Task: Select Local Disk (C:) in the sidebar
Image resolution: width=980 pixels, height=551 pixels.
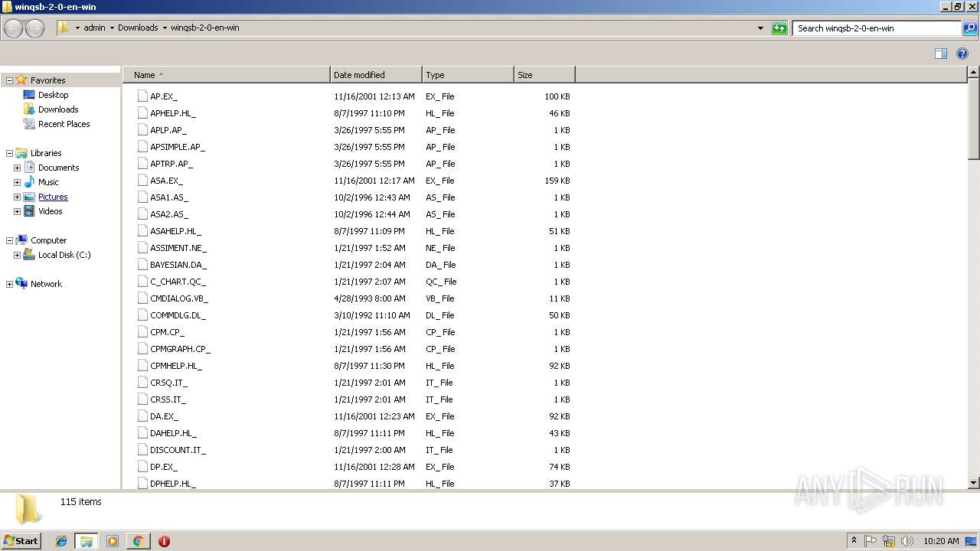Action: 64,255
